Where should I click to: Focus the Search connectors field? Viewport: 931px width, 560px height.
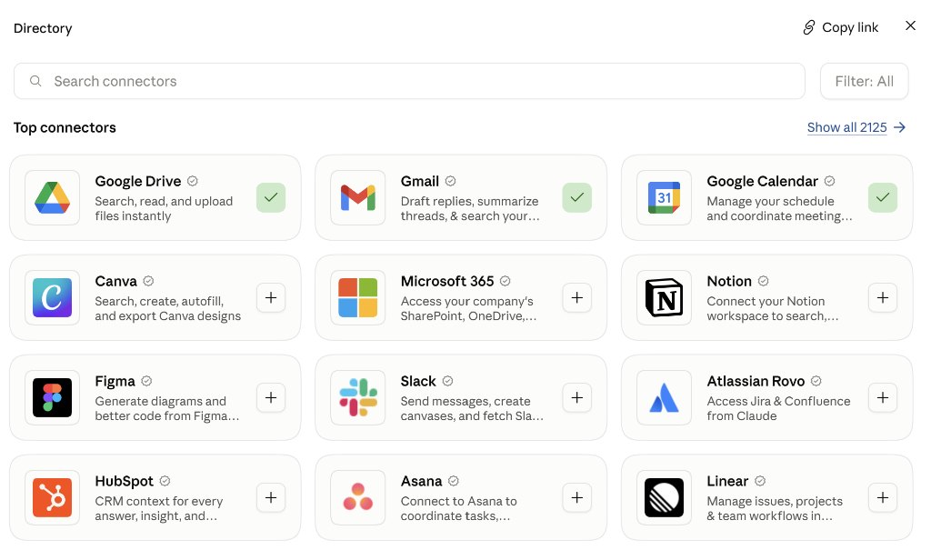coord(409,81)
